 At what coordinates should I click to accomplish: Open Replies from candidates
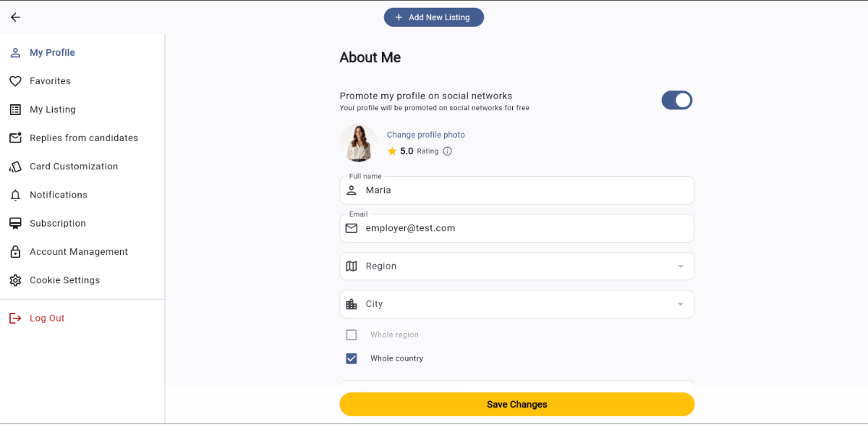[x=82, y=138]
